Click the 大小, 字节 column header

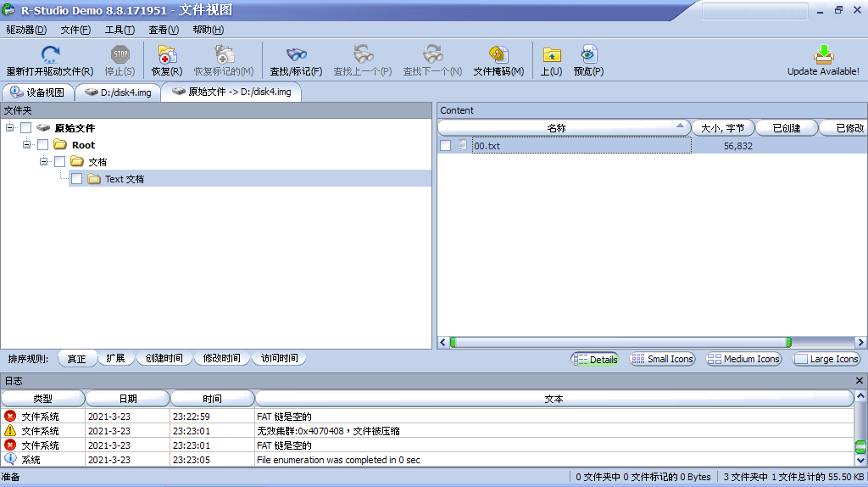[722, 128]
